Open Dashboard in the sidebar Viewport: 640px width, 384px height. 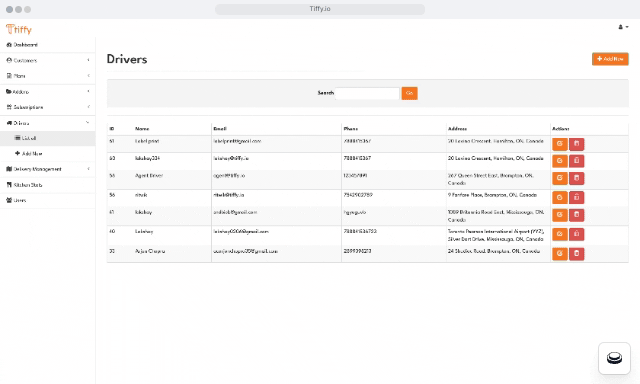(47, 45)
